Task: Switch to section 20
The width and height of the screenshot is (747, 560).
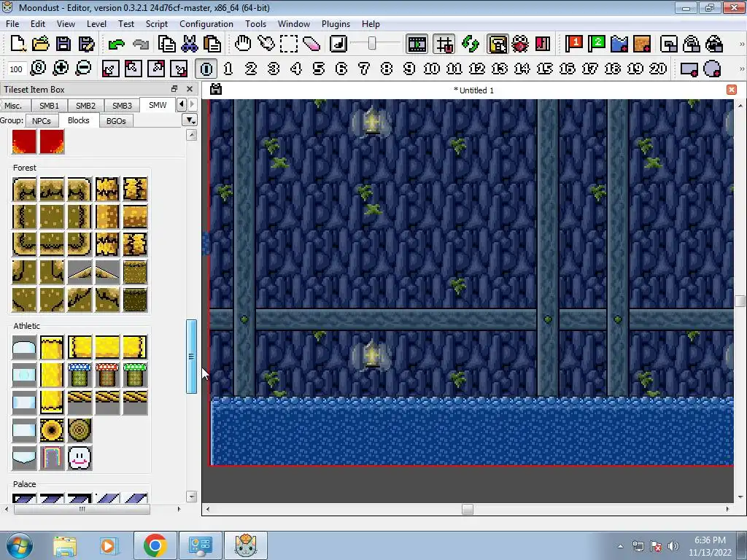Action: coord(658,69)
